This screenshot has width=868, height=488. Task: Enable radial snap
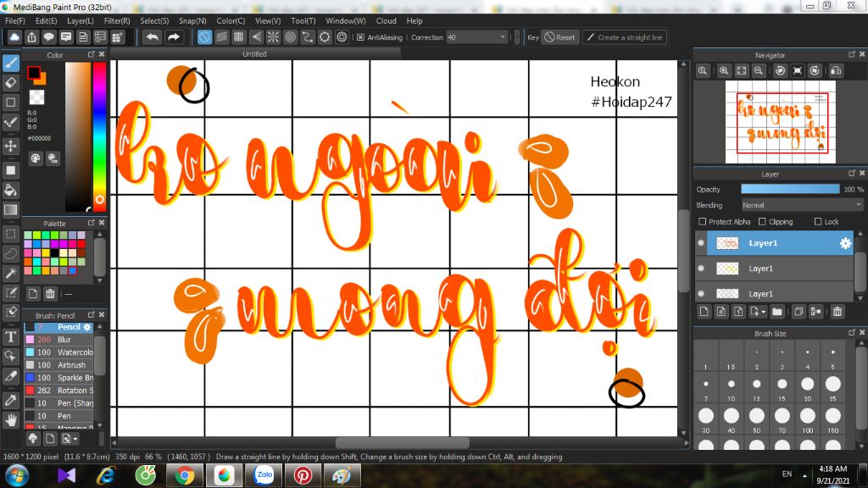coord(273,37)
